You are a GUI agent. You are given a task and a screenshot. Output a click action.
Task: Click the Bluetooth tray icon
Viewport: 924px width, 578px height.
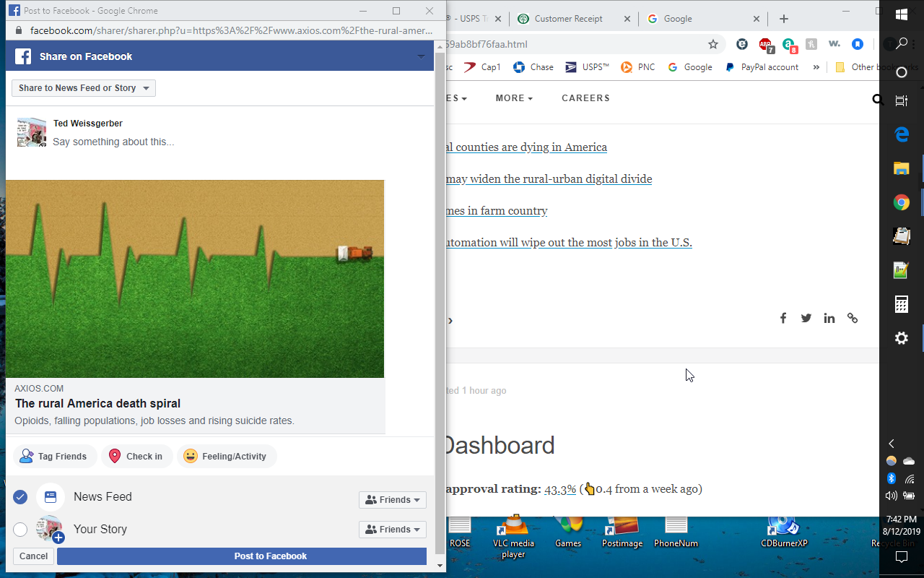tap(892, 478)
